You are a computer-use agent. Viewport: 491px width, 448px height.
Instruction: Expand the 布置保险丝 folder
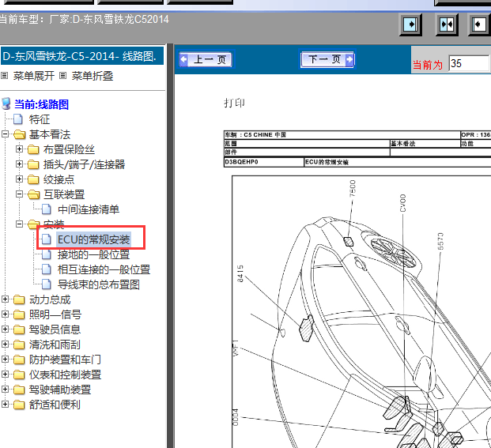tap(19, 149)
